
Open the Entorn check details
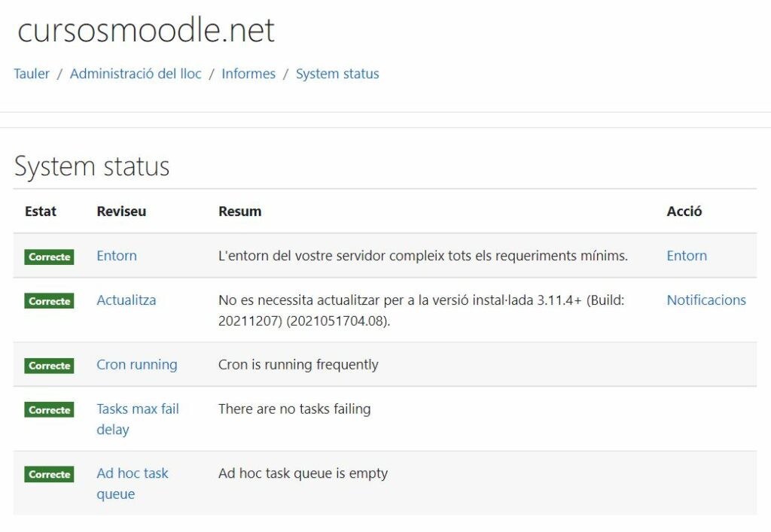pos(116,256)
